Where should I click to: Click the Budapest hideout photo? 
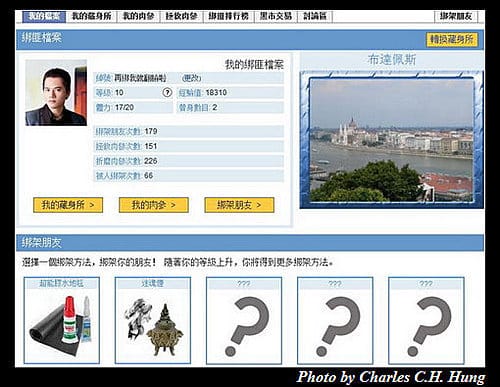coord(391,140)
